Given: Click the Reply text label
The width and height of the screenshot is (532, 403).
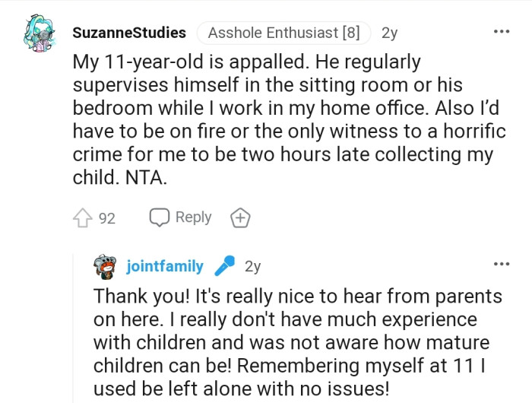Looking at the screenshot, I should click(193, 217).
